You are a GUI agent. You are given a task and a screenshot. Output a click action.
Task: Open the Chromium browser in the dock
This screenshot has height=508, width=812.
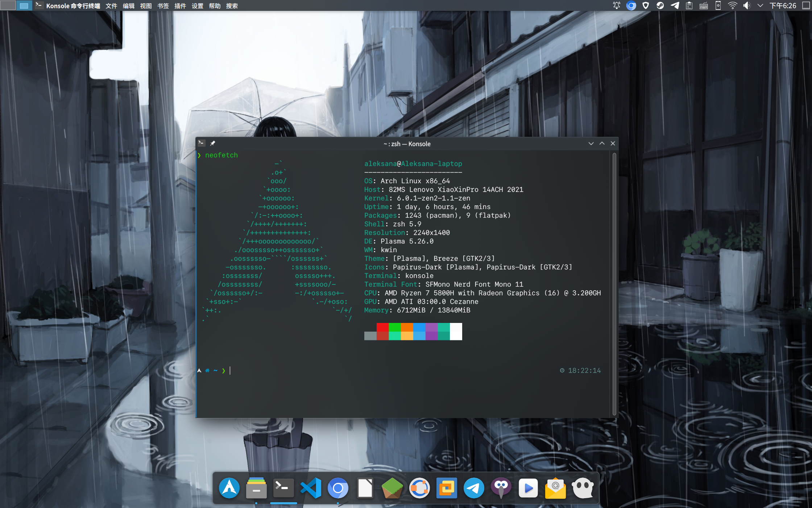pos(338,488)
